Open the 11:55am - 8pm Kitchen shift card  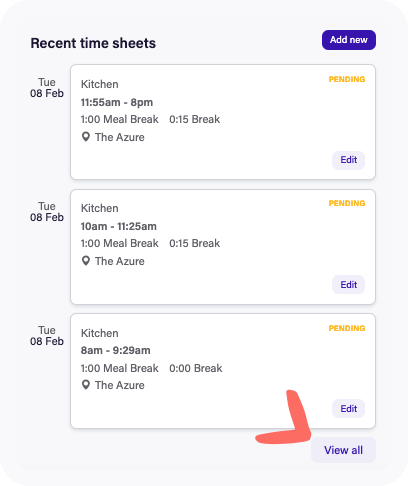[223, 122]
